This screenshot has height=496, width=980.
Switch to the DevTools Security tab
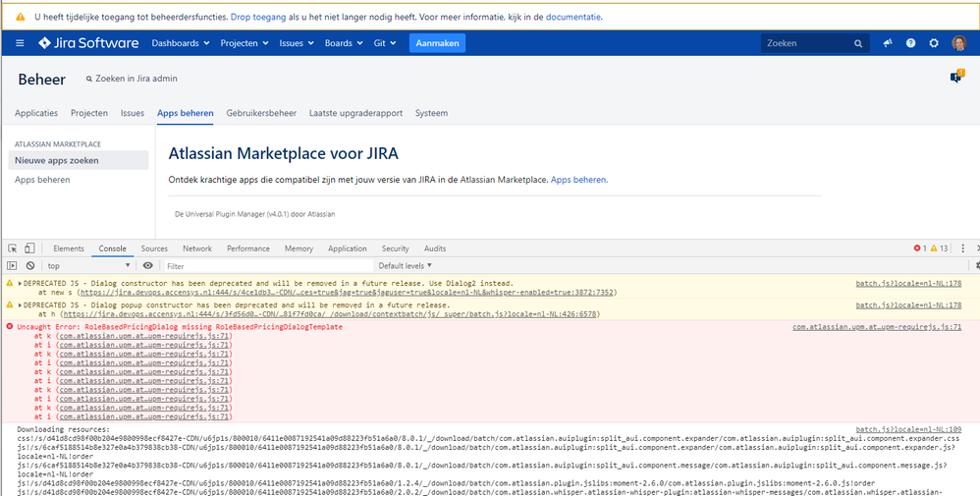click(x=396, y=248)
